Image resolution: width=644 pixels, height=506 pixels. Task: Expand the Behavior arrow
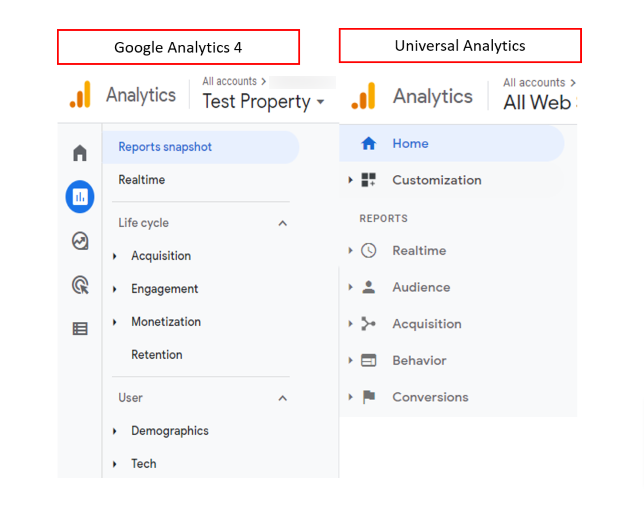(350, 360)
